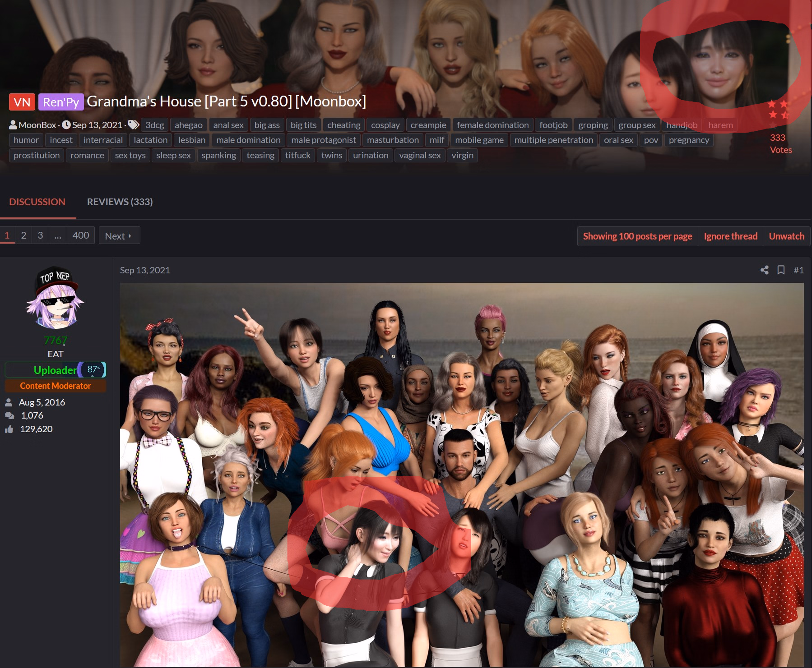Image resolution: width=812 pixels, height=668 pixels.
Task: Open the virgin tag
Action: pos(462,155)
